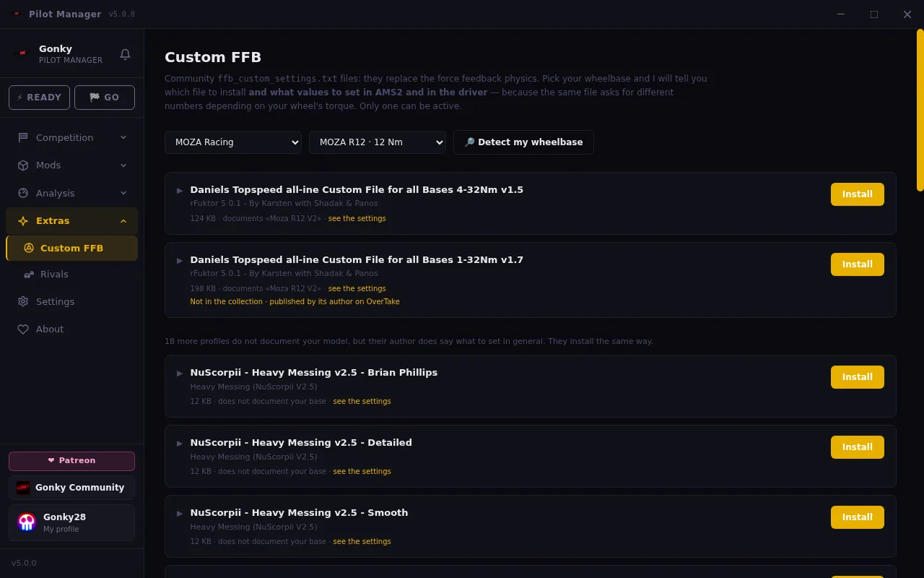Click the Analysis gauge icon
924x578 pixels.
point(23,193)
